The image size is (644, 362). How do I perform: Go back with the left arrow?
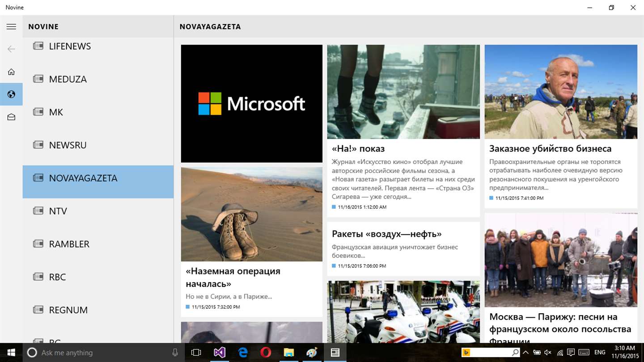click(x=11, y=49)
